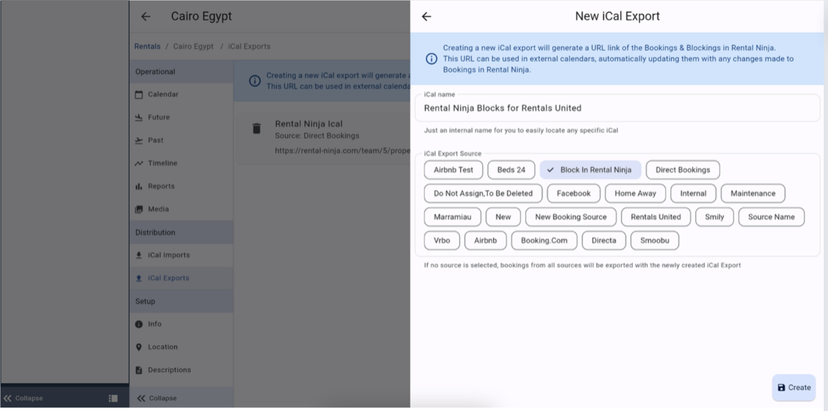Click Calendar icon in sidebar
Image resolution: width=828 pixels, height=411 pixels.
(139, 95)
